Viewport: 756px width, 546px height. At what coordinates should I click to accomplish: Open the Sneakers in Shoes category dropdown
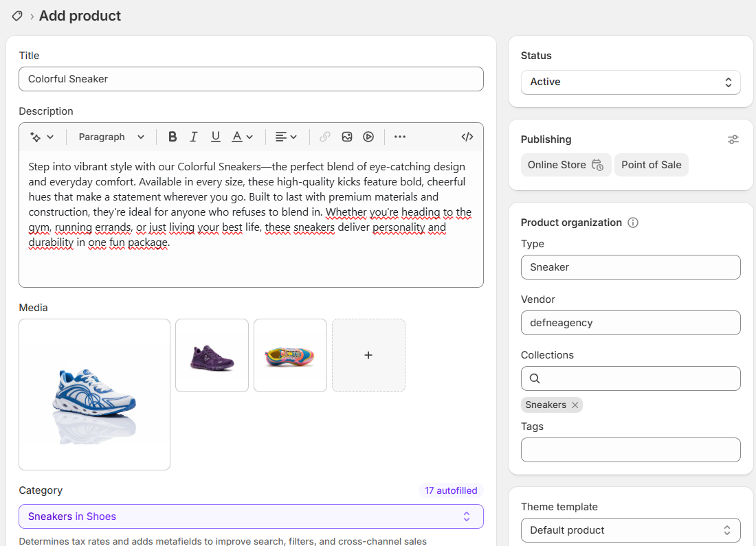[x=251, y=516]
